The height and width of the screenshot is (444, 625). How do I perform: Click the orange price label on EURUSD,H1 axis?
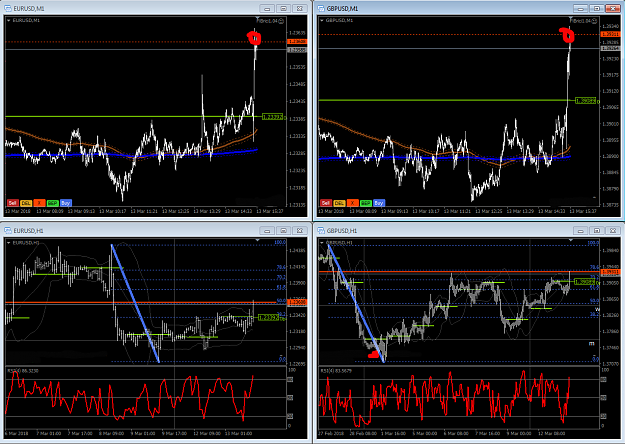pyautogui.click(x=297, y=303)
